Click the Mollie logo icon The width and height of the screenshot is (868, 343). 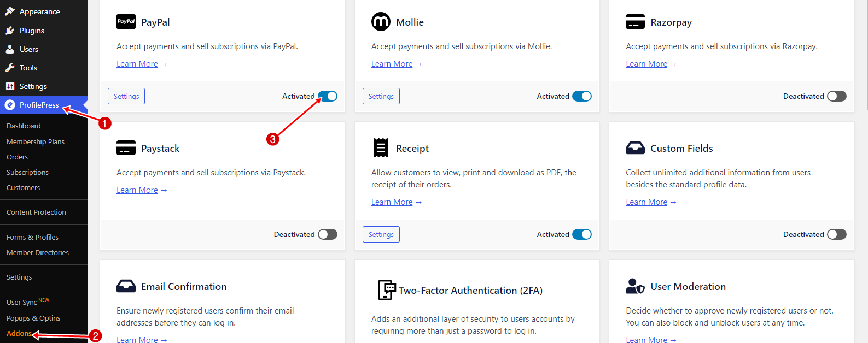click(381, 22)
